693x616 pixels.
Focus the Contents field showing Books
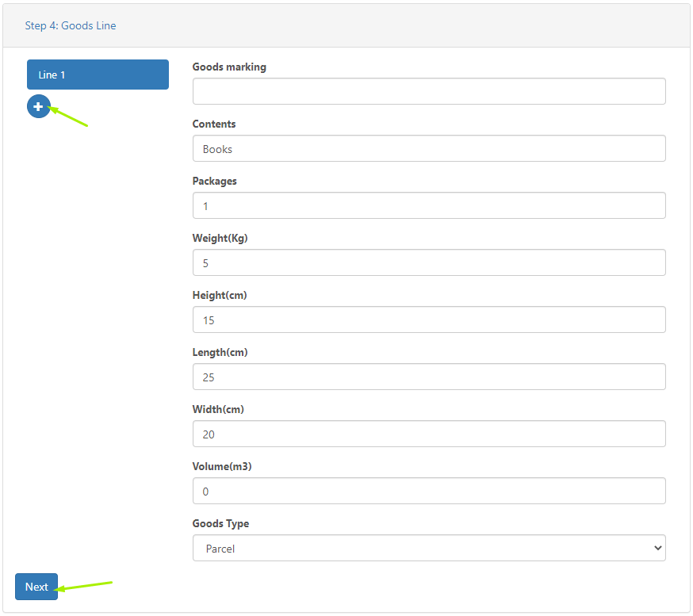pos(428,148)
